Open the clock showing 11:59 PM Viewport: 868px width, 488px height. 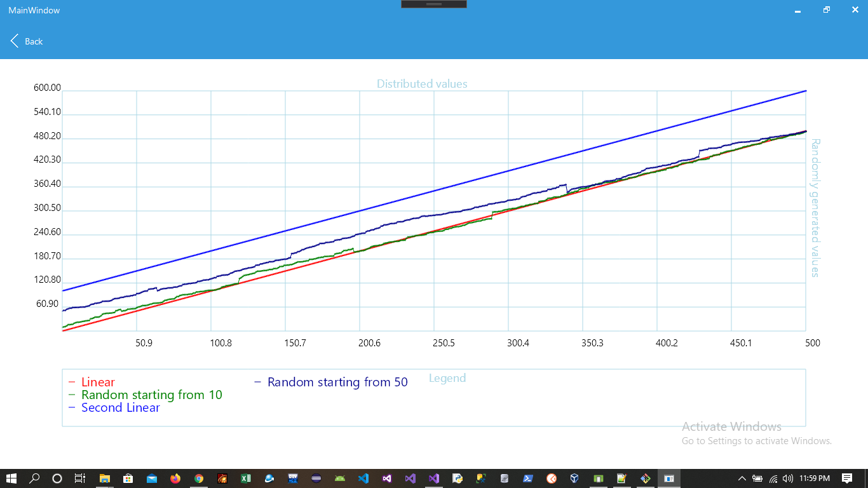tap(815, 478)
